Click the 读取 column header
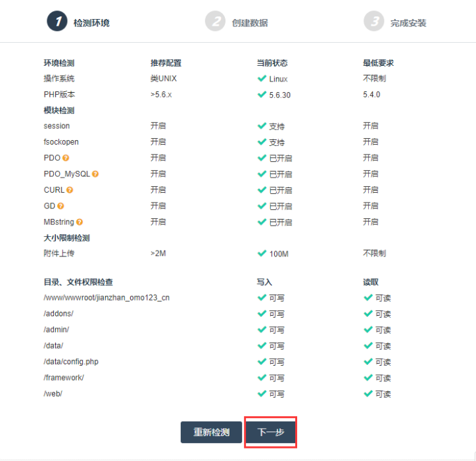476x461 pixels. 371,282
